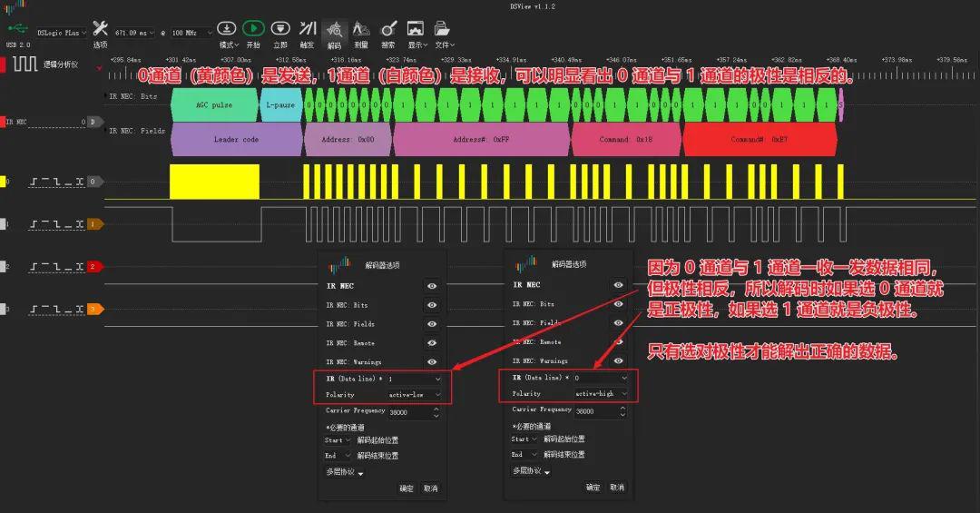Click the red channel 2 label tag
This screenshot has height=513, width=980.
pos(94,267)
